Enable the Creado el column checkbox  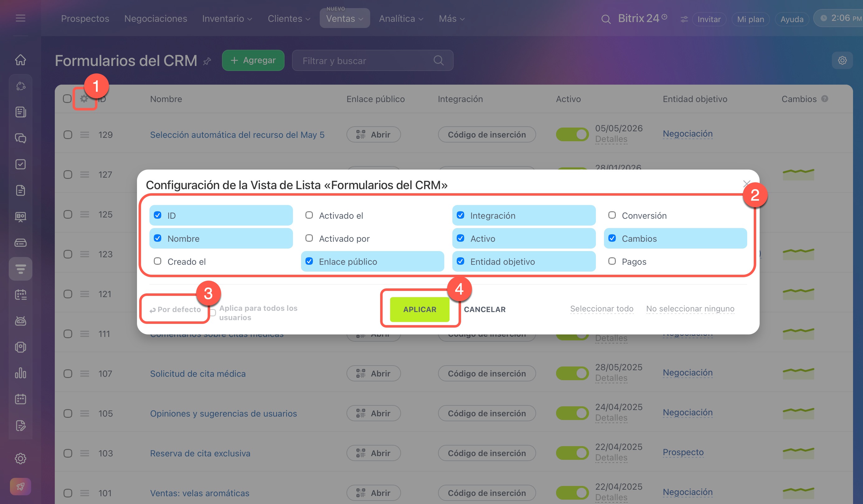[158, 261]
